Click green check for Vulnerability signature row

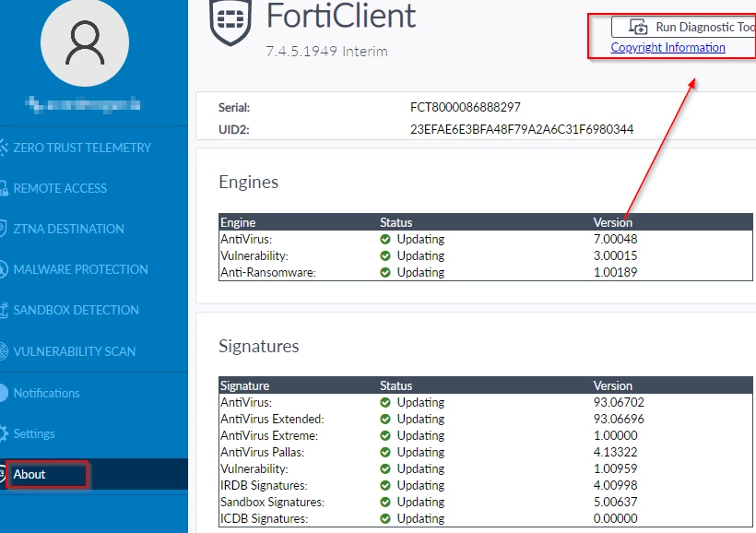click(384, 468)
